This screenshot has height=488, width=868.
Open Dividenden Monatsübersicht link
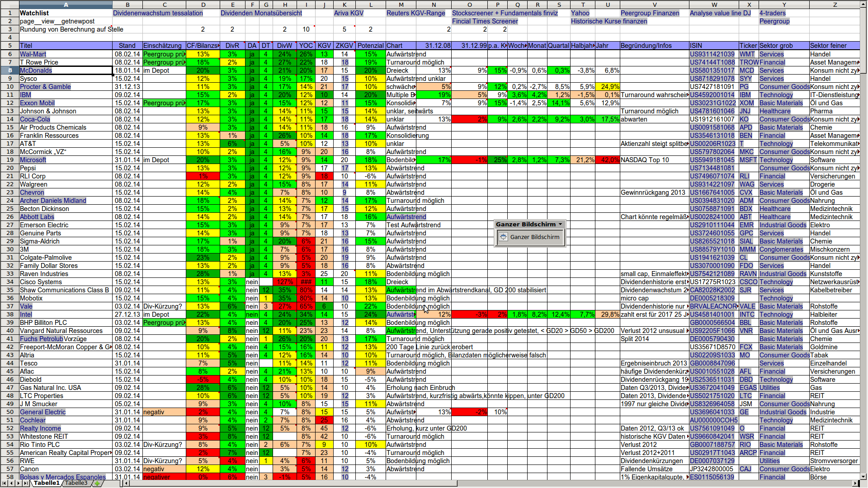(261, 13)
